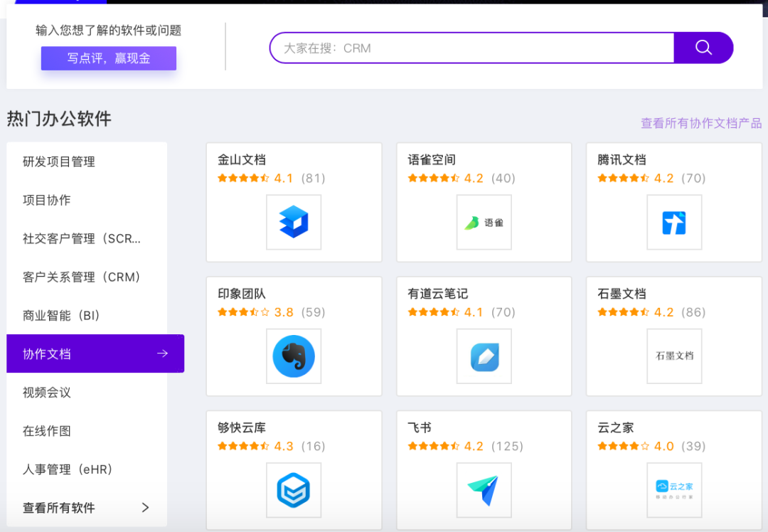
Task: Click the 4.1 star rating of 金山文档
Action: point(255,178)
